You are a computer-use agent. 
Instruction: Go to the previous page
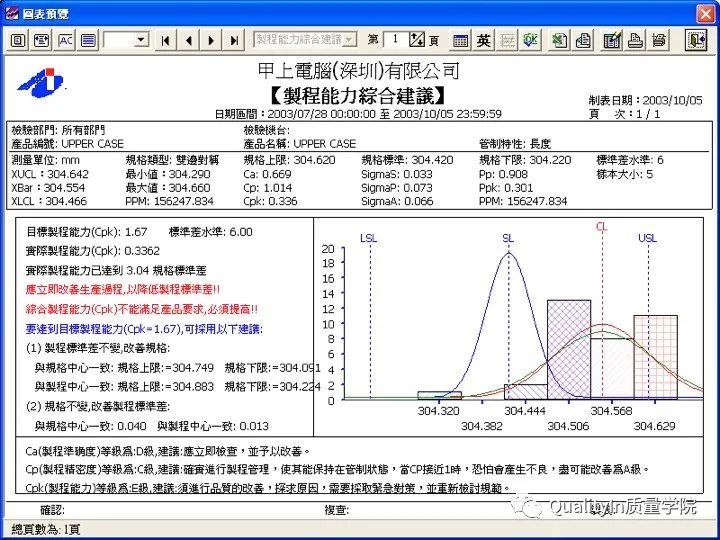pos(188,40)
